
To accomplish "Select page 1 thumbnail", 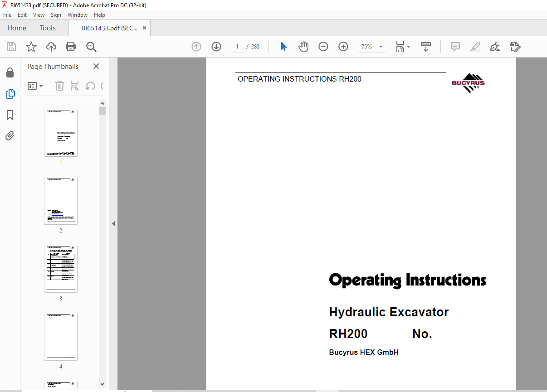I will [x=61, y=133].
